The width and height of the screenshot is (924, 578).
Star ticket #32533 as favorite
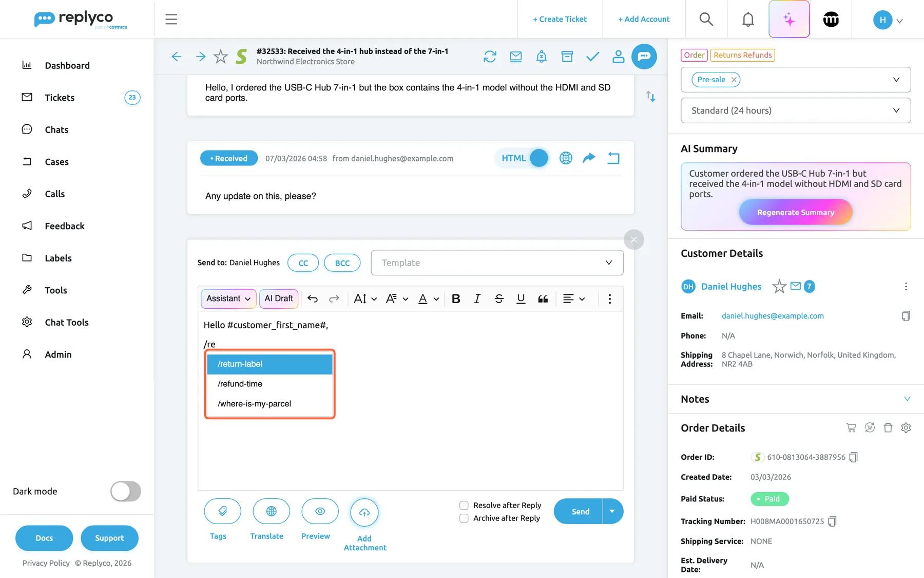click(221, 57)
